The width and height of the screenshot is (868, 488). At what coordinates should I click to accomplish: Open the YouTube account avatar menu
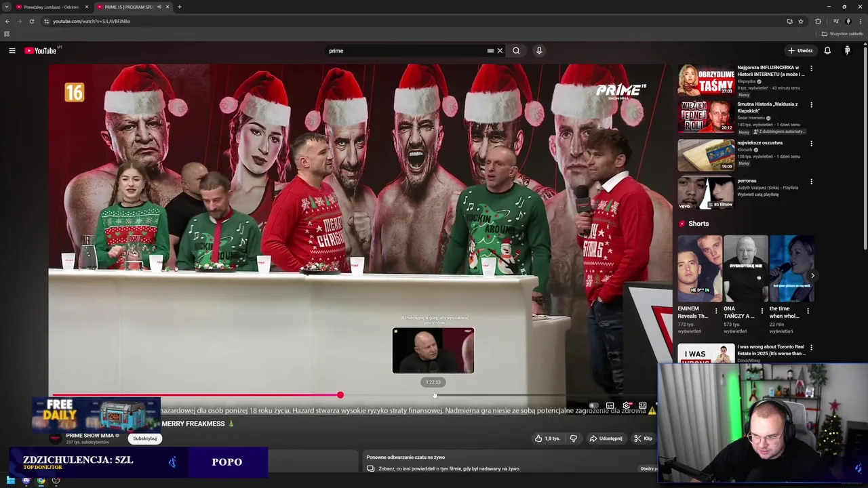pos(847,51)
